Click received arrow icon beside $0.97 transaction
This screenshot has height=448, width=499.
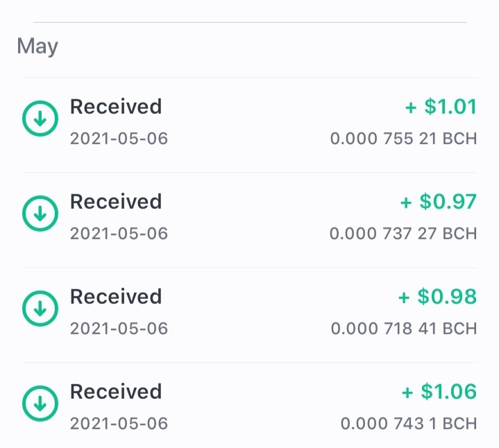(40, 214)
